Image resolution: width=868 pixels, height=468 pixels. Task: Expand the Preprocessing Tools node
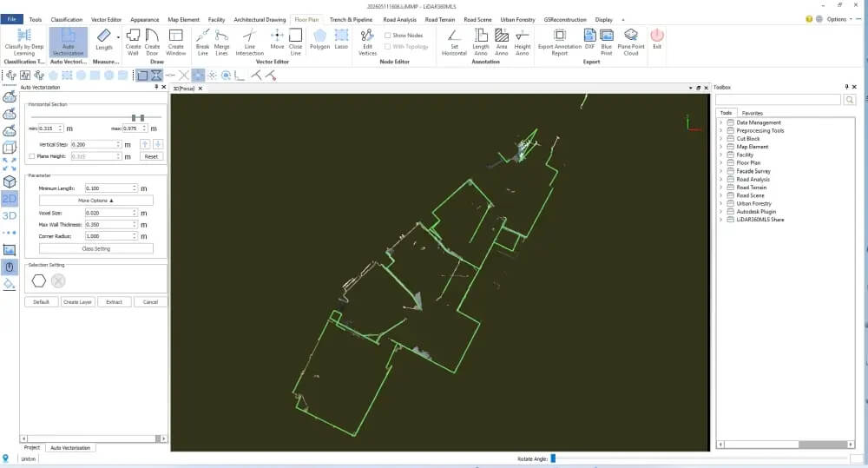point(720,131)
